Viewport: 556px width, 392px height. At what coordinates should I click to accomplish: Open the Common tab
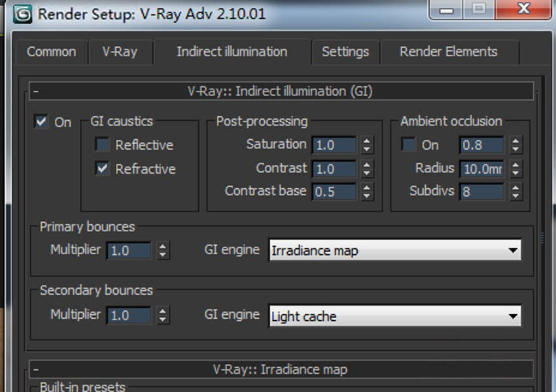click(52, 52)
